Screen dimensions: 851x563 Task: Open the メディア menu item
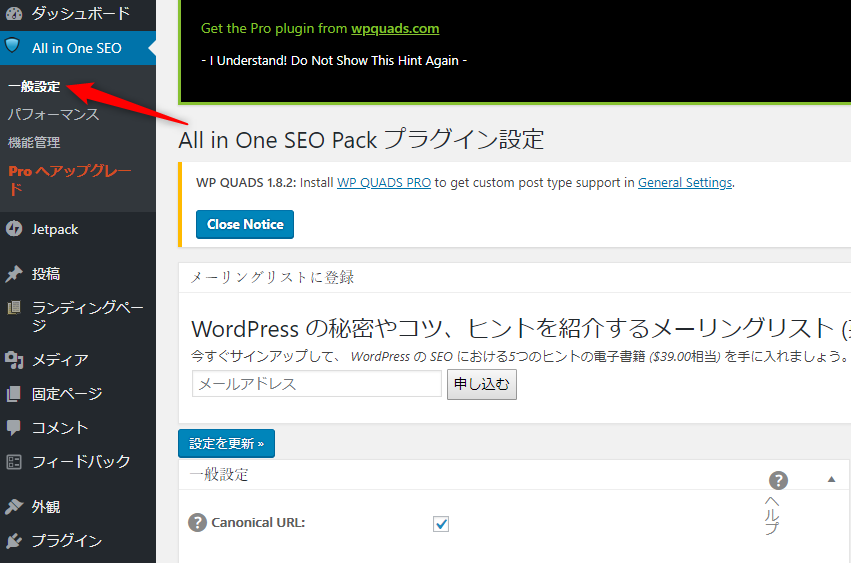[78, 359]
